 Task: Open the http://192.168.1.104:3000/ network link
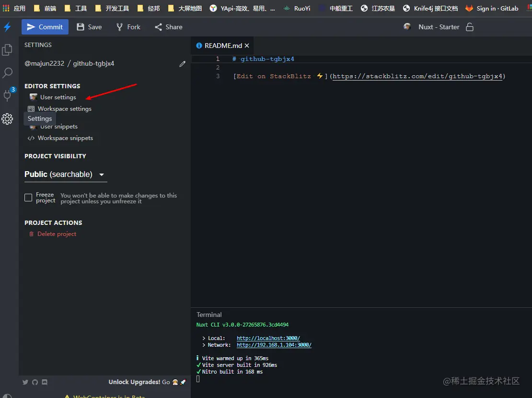point(274,345)
